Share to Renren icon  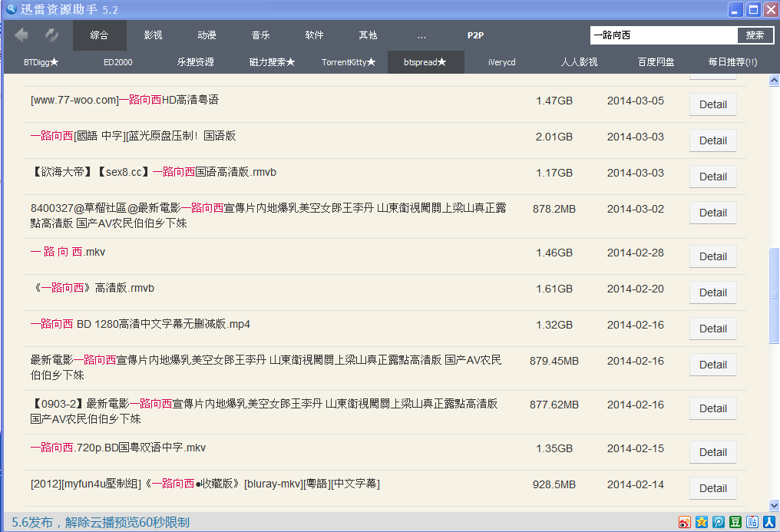(769, 522)
